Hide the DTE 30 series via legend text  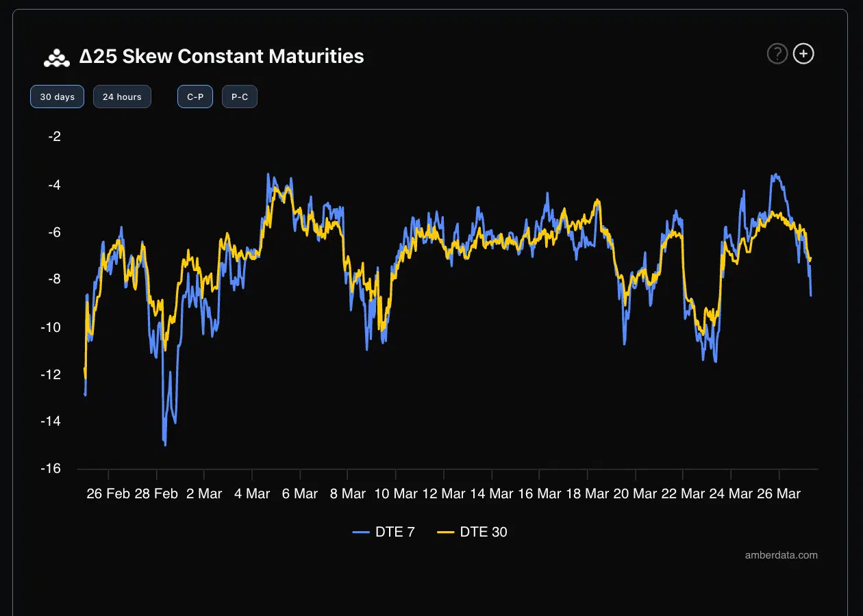coord(484,532)
